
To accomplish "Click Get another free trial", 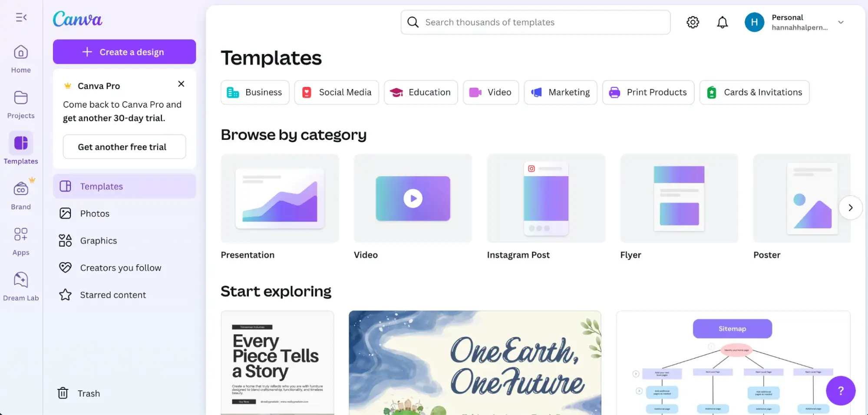I will point(124,147).
